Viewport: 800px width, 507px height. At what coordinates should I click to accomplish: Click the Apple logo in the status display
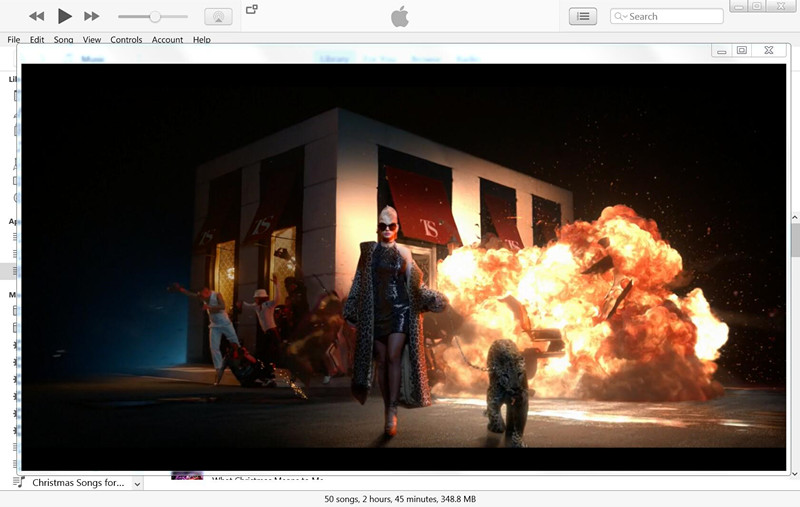point(400,16)
